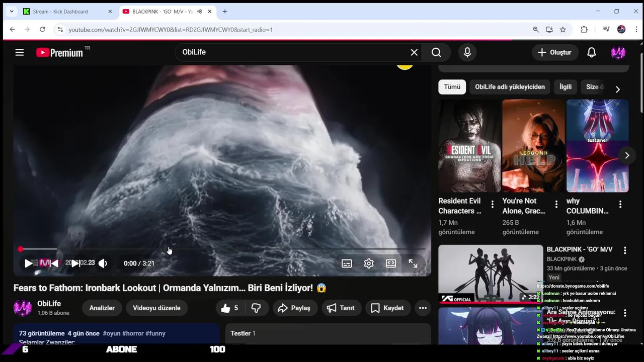Viewport: 644px width, 362px height.
Task: Open the player settings gear
Action: [369, 263]
